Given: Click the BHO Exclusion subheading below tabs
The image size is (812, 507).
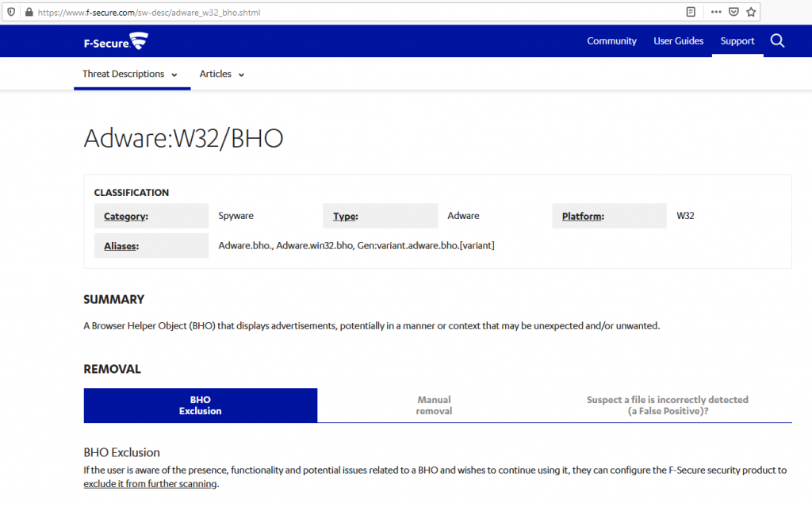Looking at the screenshot, I should pyautogui.click(x=121, y=452).
